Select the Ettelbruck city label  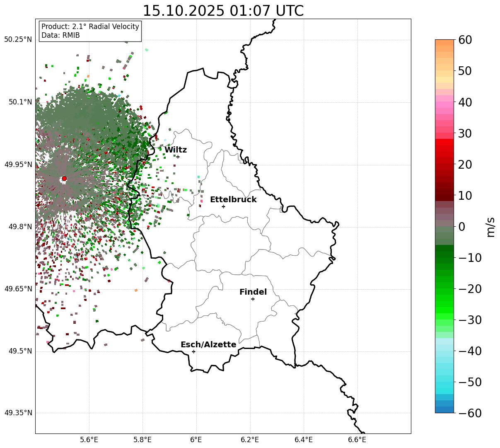tap(233, 200)
